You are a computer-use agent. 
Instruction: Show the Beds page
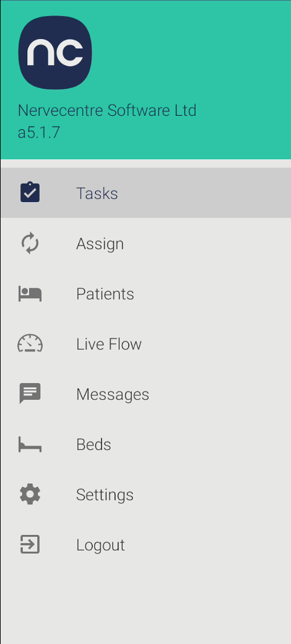pyautogui.click(x=145, y=444)
